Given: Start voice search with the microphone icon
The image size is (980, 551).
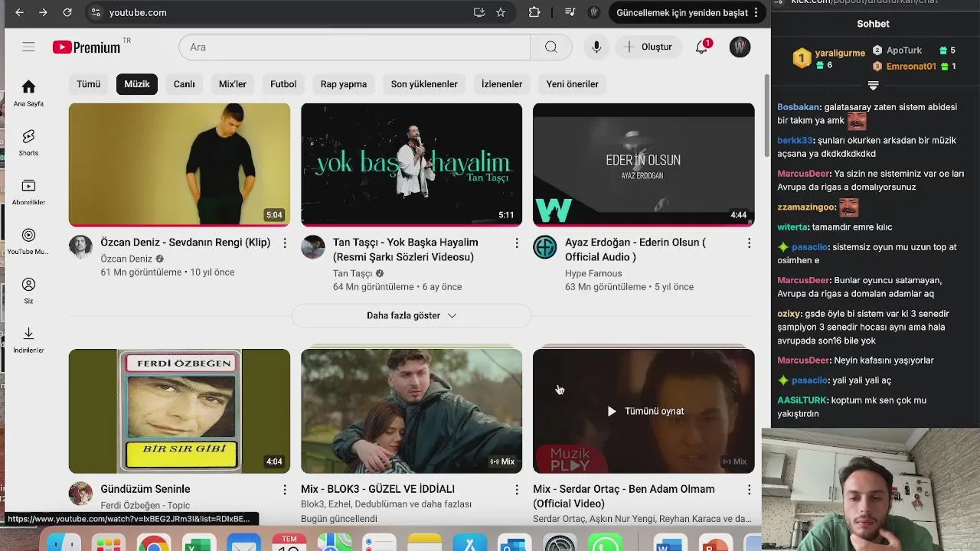Looking at the screenshot, I should (596, 47).
